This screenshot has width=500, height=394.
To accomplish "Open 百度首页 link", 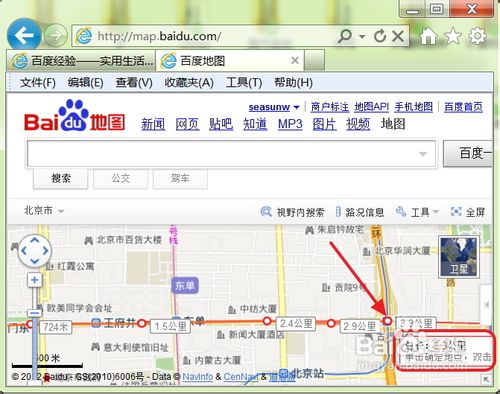I will pyautogui.click(x=463, y=107).
